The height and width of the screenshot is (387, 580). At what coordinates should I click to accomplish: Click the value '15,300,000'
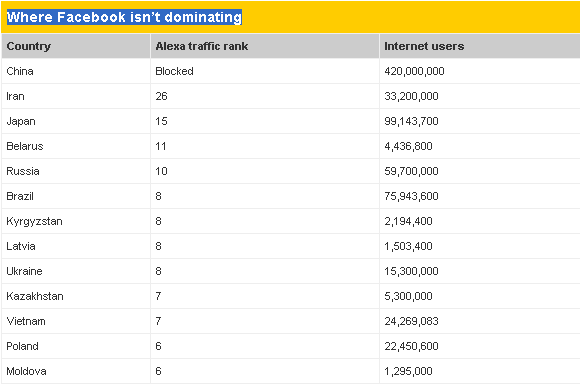pyautogui.click(x=411, y=271)
